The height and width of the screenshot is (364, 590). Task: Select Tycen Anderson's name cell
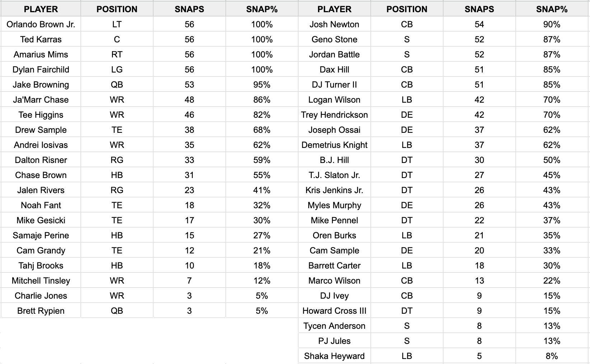334,326
